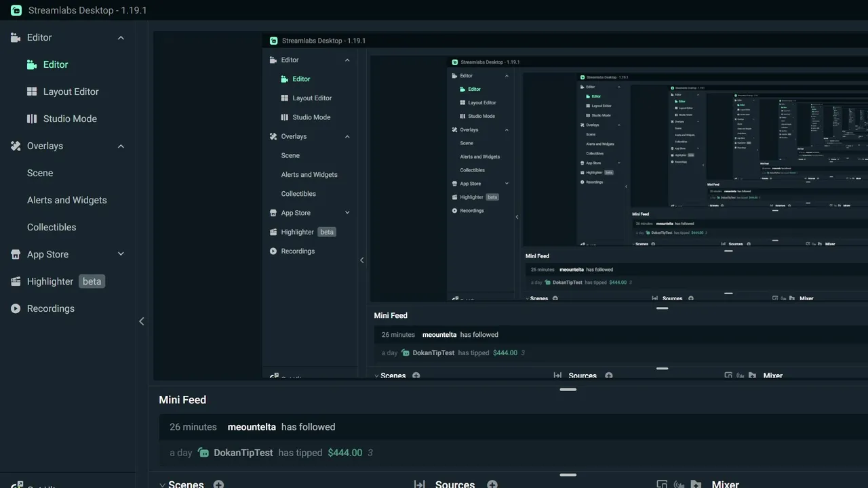Viewport: 868px width, 488px height.
Task: Add a source with the plus icon beside Sources
Action: point(492,485)
